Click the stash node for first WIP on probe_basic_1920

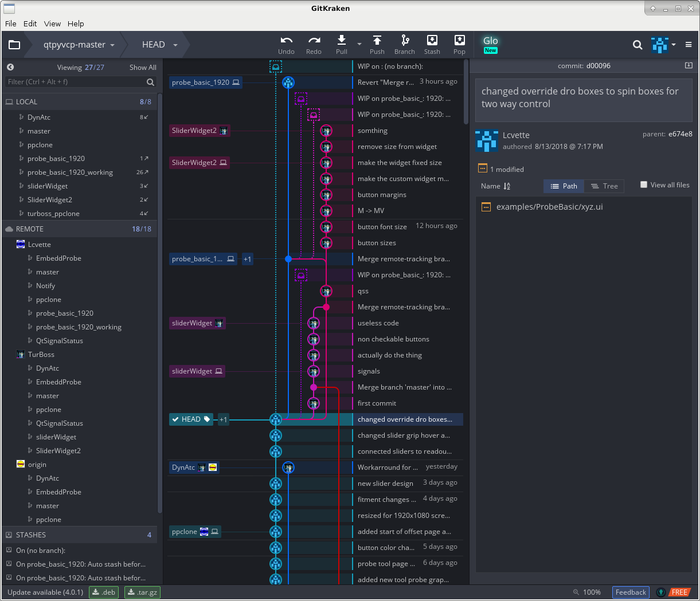tap(300, 99)
